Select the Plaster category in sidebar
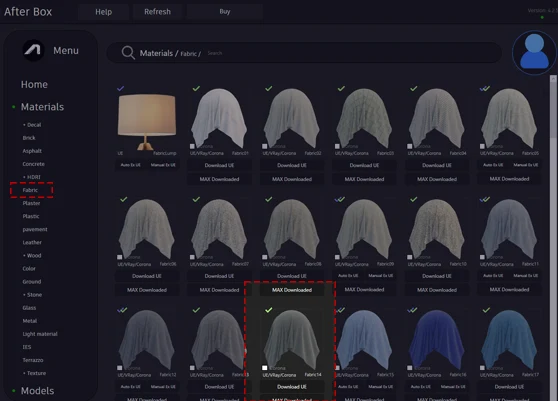Screen dimensions: 558x401 coord(31,203)
